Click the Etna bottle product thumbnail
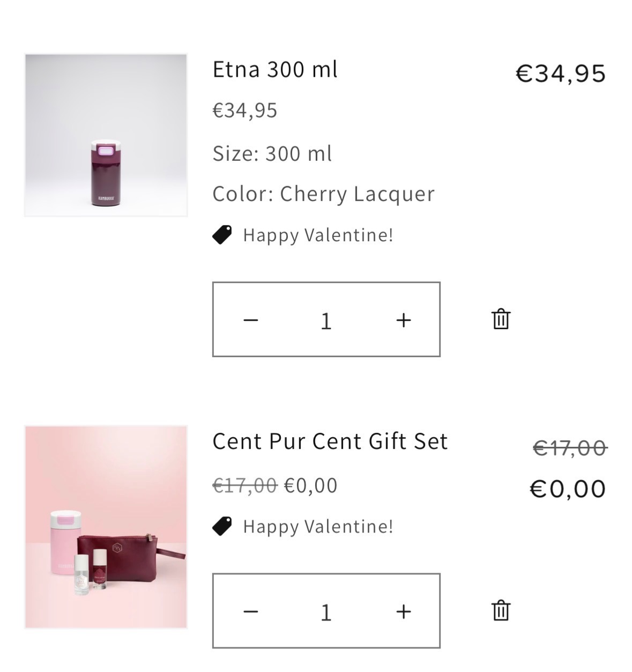This screenshot has width=632, height=672. click(x=106, y=135)
